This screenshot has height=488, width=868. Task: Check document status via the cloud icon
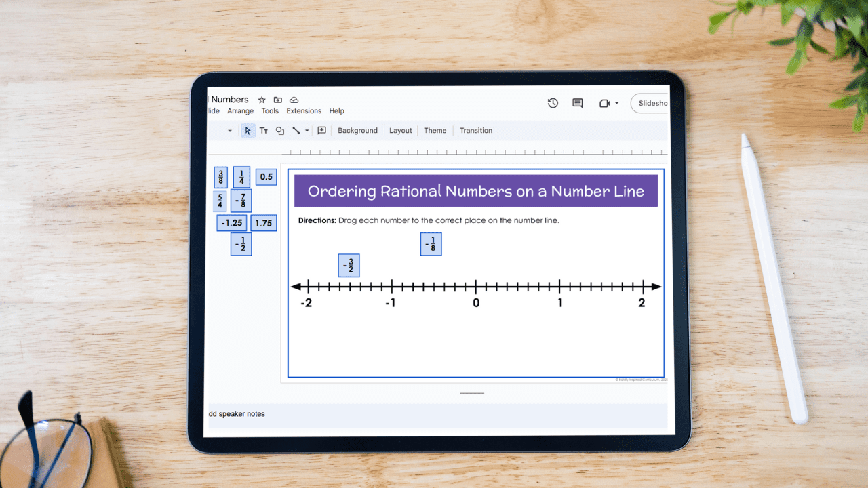click(x=294, y=100)
